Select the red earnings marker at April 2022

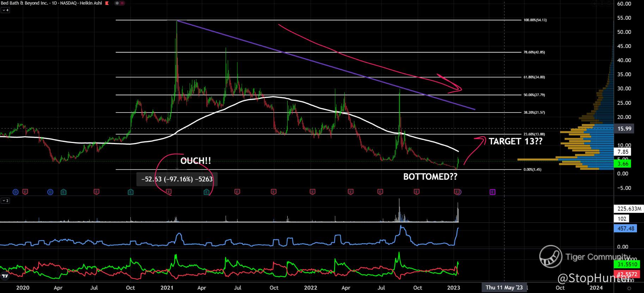click(350, 192)
